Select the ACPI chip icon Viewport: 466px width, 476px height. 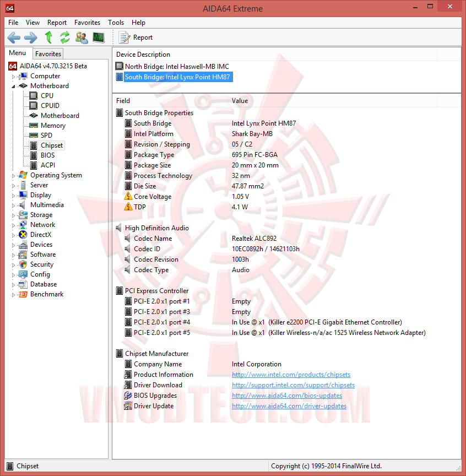point(34,165)
